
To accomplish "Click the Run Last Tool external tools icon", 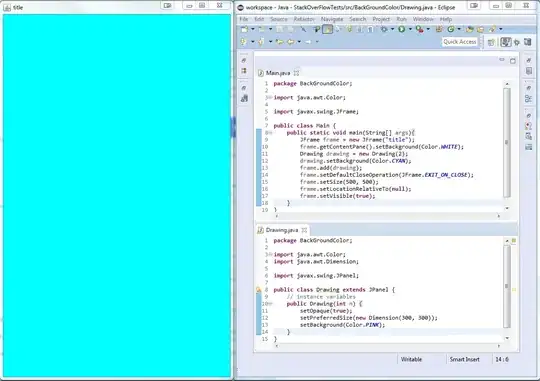I will [x=419, y=29].
